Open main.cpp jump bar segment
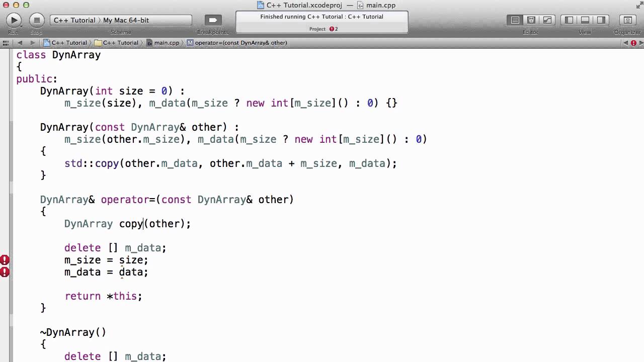The image size is (644, 362). point(163,43)
